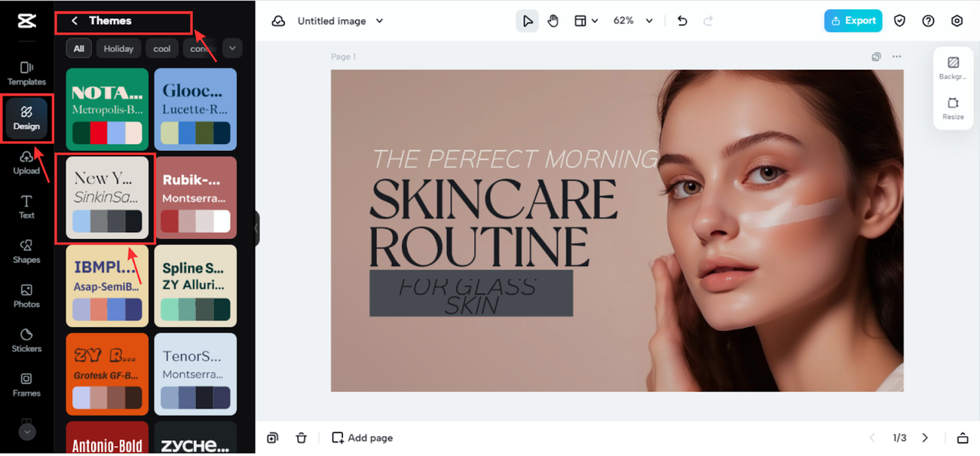Redo the last action
The width and height of the screenshot is (980, 456).
tap(708, 21)
